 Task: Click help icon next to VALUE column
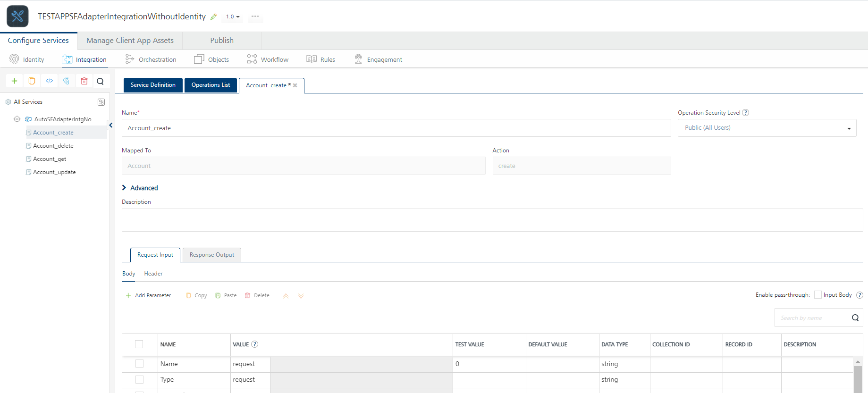(255, 344)
